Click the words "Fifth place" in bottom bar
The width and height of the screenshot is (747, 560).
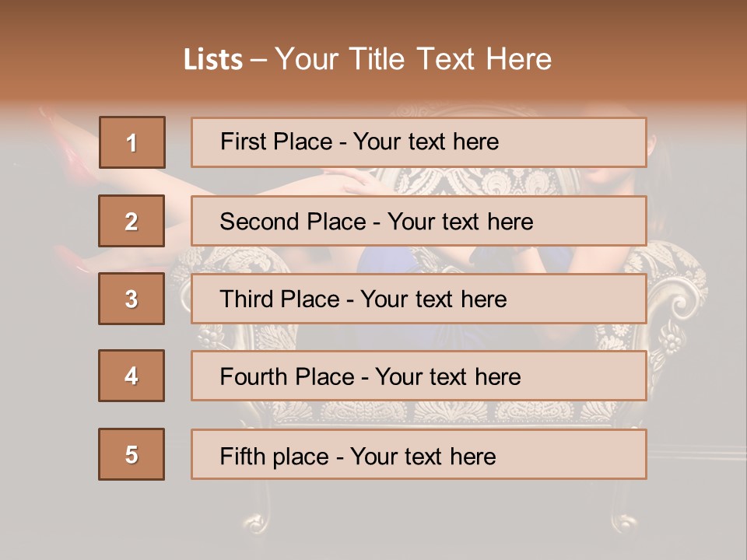(275, 457)
